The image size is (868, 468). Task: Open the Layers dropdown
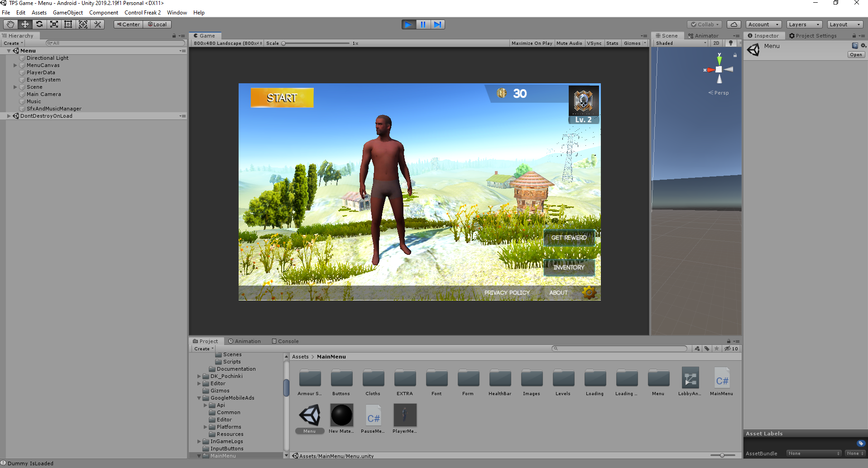click(x=804, y=24)
